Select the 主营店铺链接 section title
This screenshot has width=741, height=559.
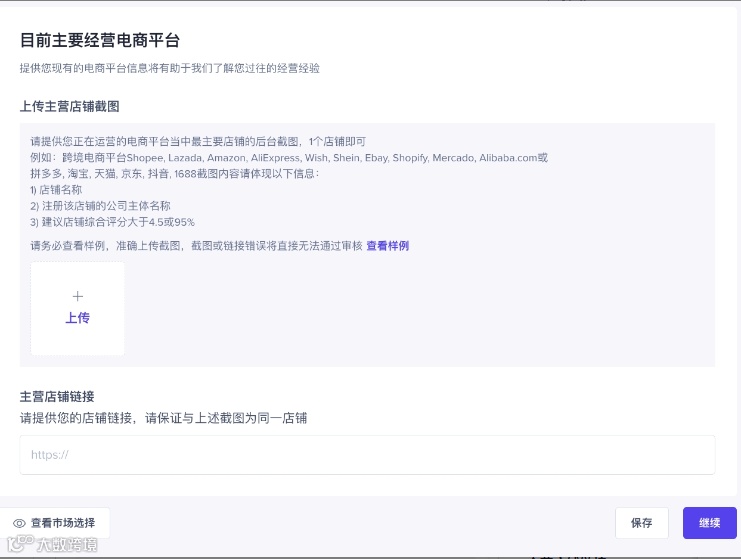(57, 396)
